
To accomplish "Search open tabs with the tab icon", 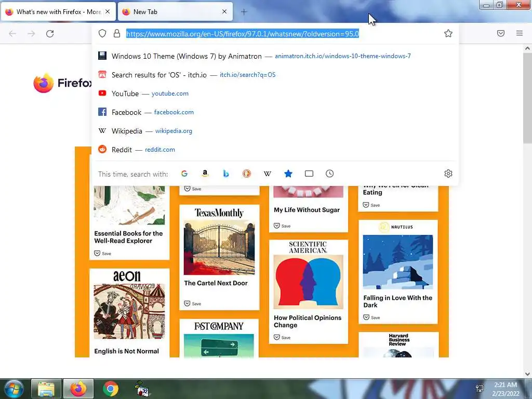I will pos(309,174).
